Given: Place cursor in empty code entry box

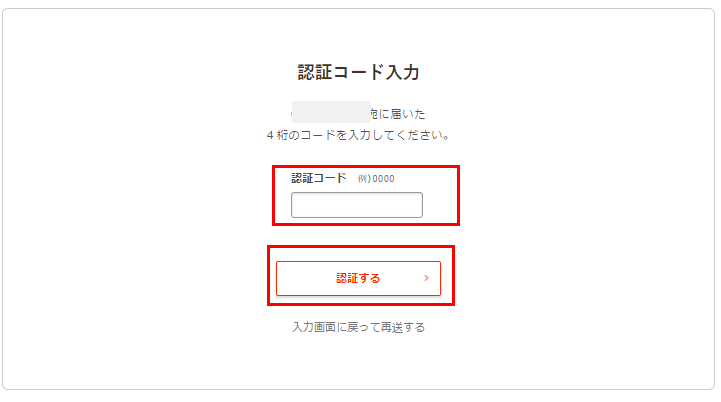Looking at the screenshot, I should (x=356, y=205).
